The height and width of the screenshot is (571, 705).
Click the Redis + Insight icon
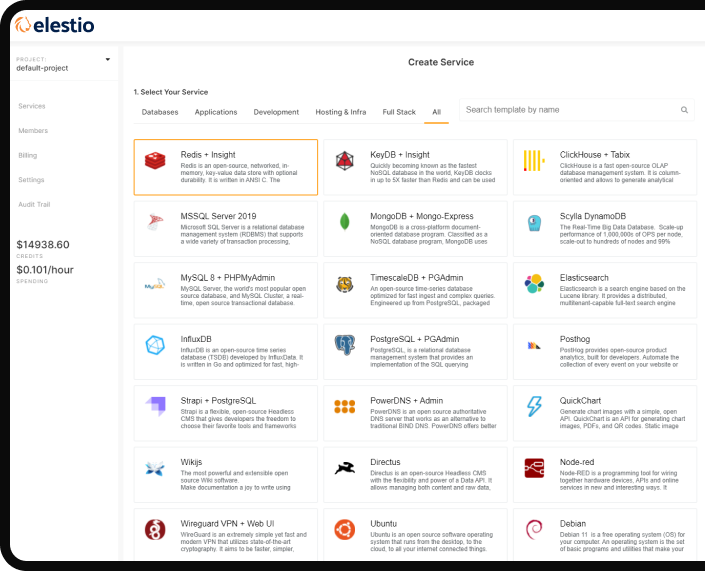pos(155,161)
